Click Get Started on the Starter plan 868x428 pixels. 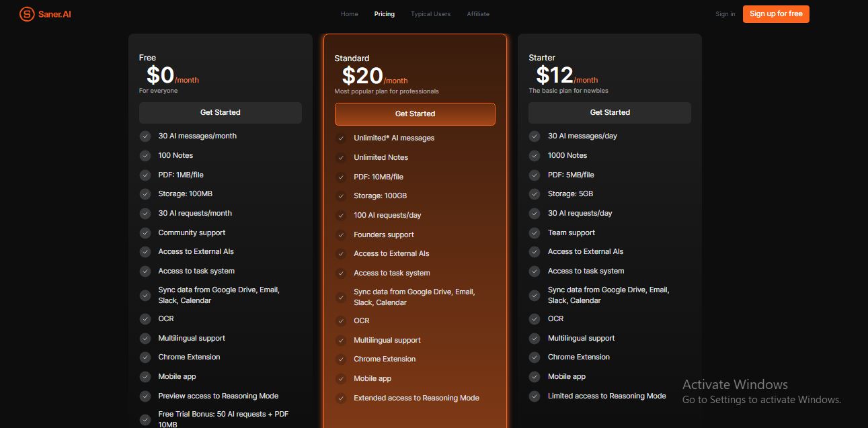click(609, 113)
